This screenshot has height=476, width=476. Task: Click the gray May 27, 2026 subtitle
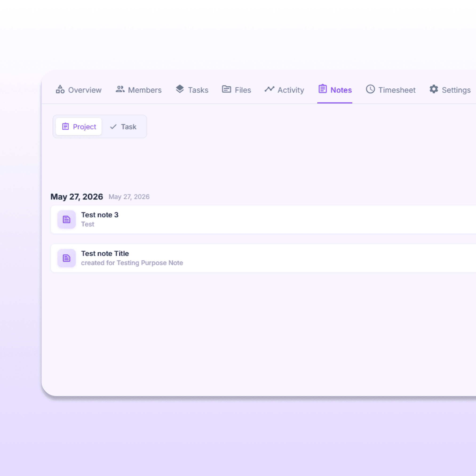click(129, 197)
